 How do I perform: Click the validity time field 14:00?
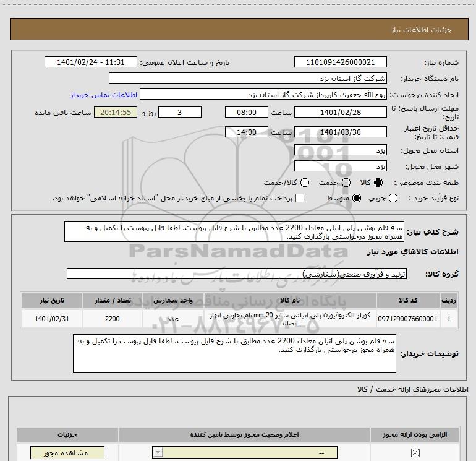tap(247, 132)
